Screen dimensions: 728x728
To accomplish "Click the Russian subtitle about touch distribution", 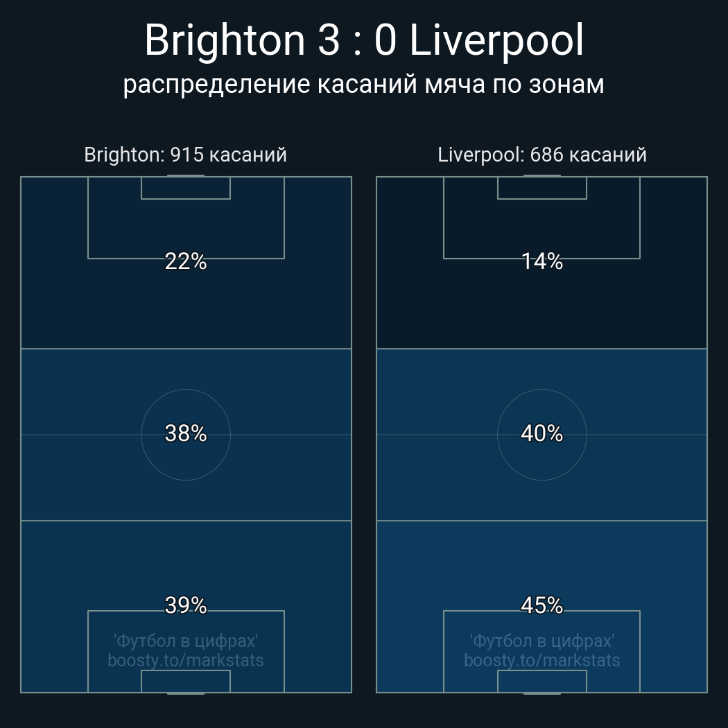I will [363, 84].
